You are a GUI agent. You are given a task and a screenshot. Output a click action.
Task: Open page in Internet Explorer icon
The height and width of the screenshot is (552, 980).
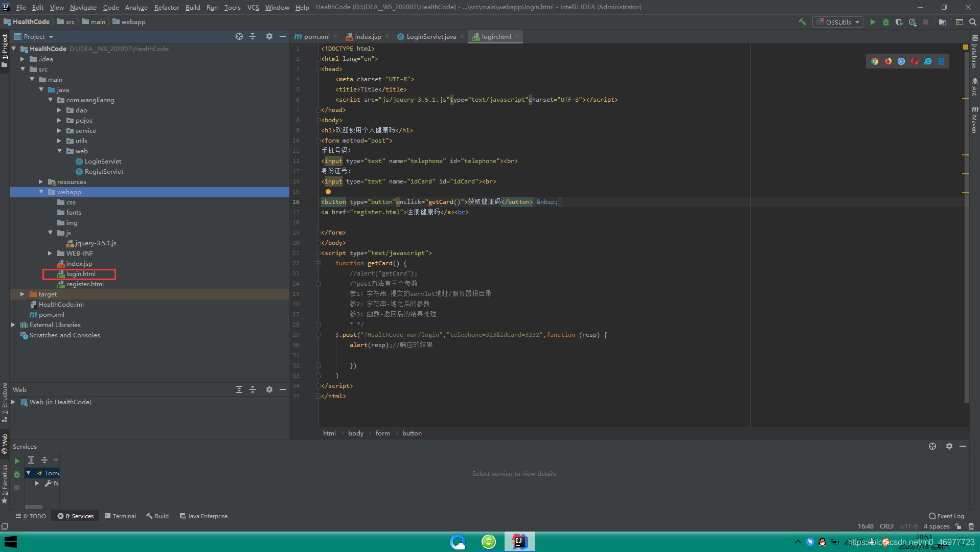(928, 61)
